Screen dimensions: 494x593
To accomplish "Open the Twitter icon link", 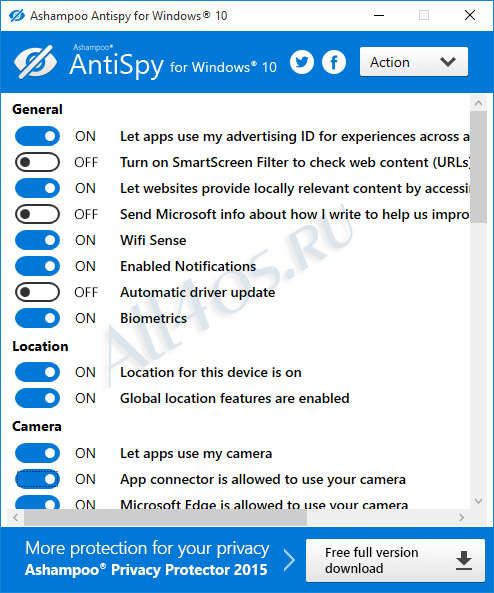I will [302, 62].
